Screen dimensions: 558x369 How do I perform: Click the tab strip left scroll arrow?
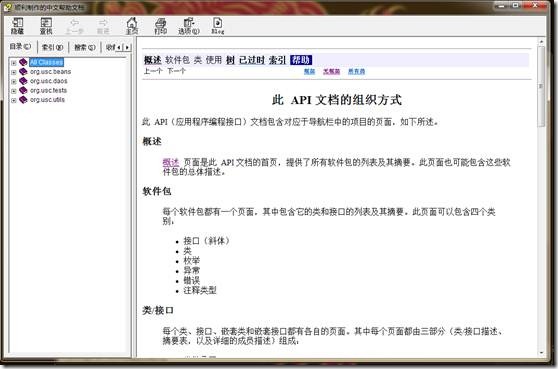119,47
